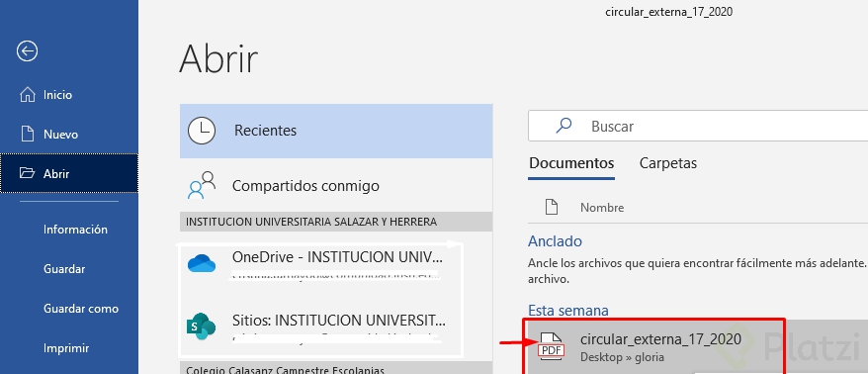Viewport: 868px width, 374px height.
Task: Click the Esta semana section heading
Action: (x=568, y=310)
